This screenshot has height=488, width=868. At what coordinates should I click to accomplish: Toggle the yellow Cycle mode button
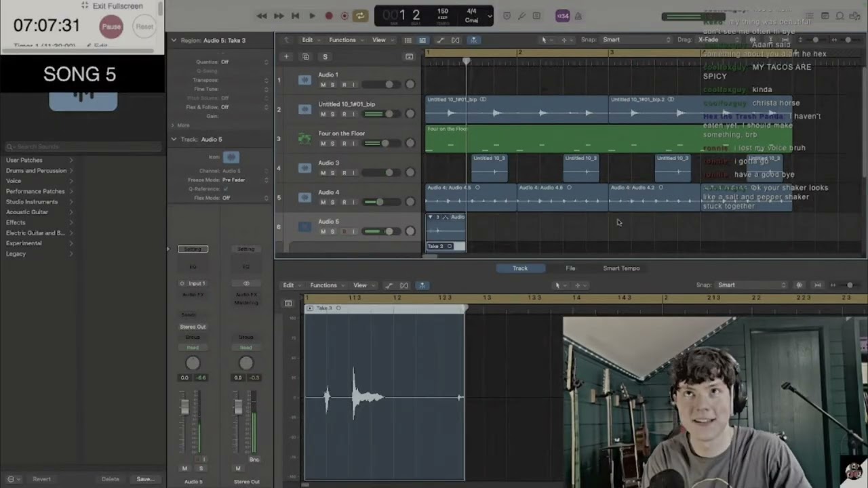click(x=360, y=16)
